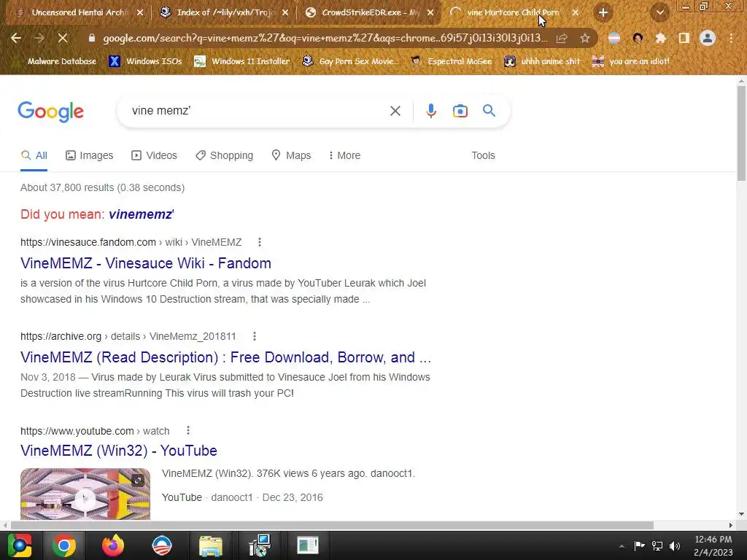Screen dimensions: 747x560
Task: Open the search Tools options
Action: [x=483, y=155]
